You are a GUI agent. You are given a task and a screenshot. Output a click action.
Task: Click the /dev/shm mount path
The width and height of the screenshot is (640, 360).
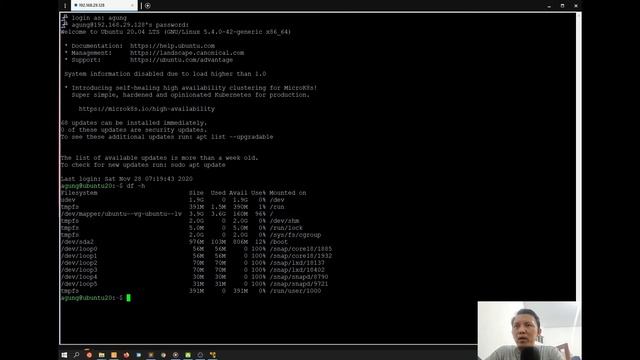[284, 221]
